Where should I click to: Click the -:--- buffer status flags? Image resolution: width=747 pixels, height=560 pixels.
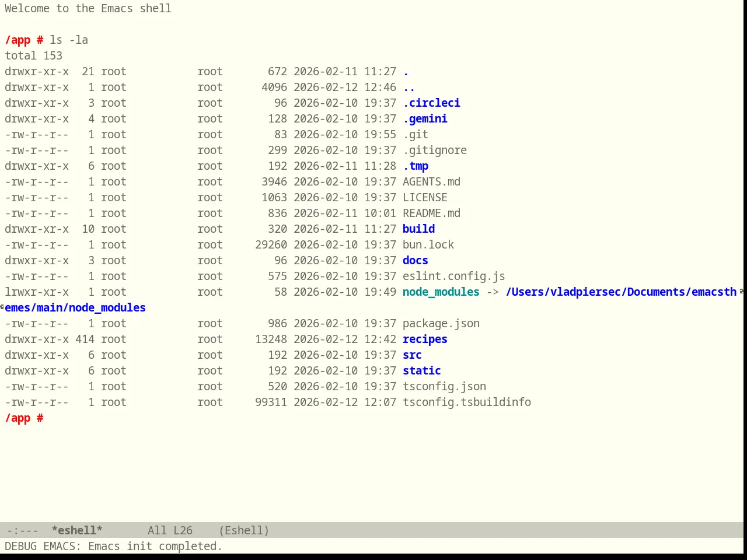(23, 530)
